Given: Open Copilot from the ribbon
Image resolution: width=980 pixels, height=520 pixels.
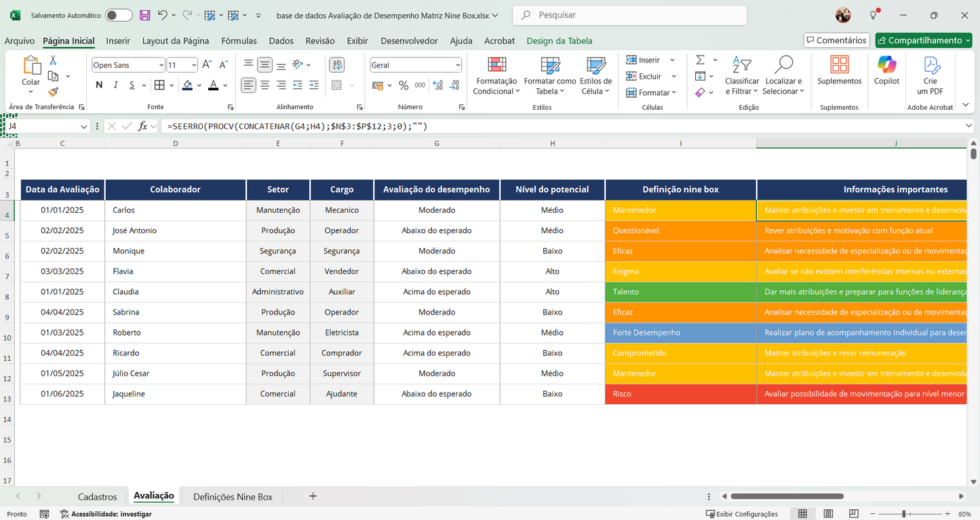Looking at the screenshot, I should point(886,71).
